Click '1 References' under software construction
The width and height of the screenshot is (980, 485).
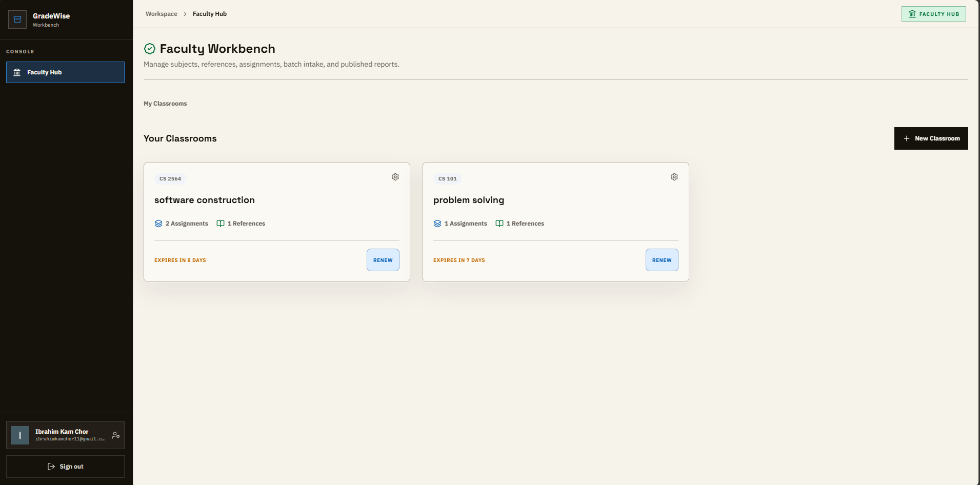(246, 224)
